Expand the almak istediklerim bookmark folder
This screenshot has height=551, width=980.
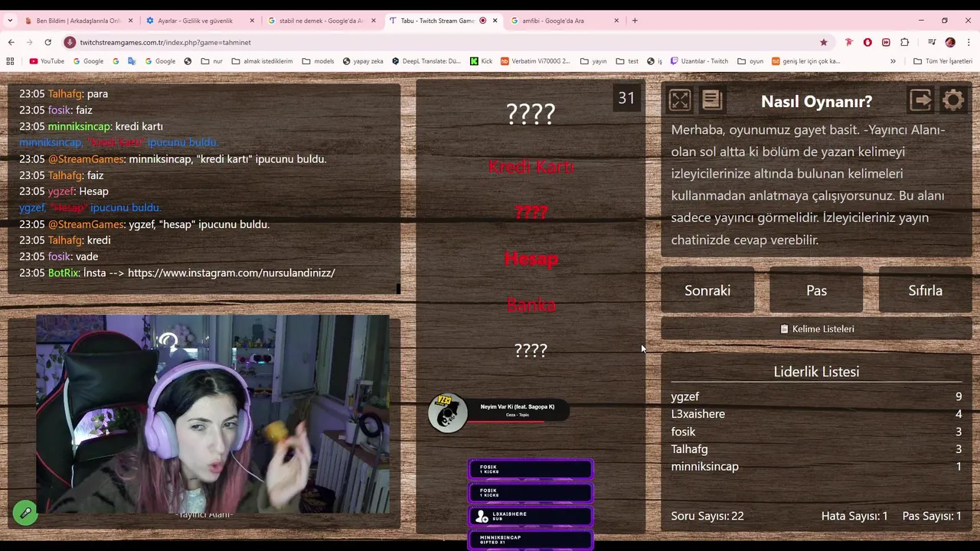pyautogui.click(x=262, y=61)
